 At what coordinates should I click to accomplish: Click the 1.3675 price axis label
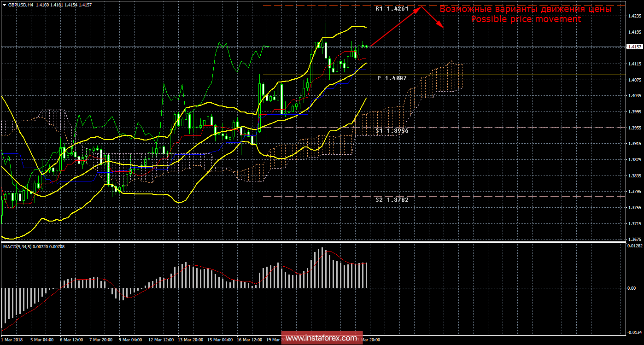[634, 240]
